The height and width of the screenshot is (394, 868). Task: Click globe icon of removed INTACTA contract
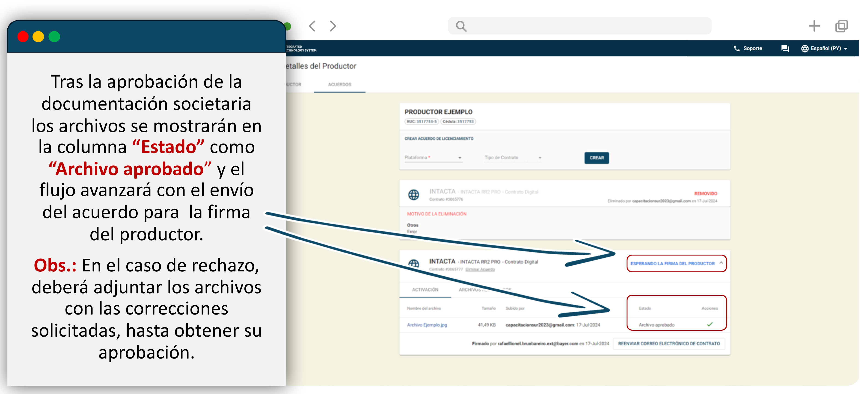[413, 195]
